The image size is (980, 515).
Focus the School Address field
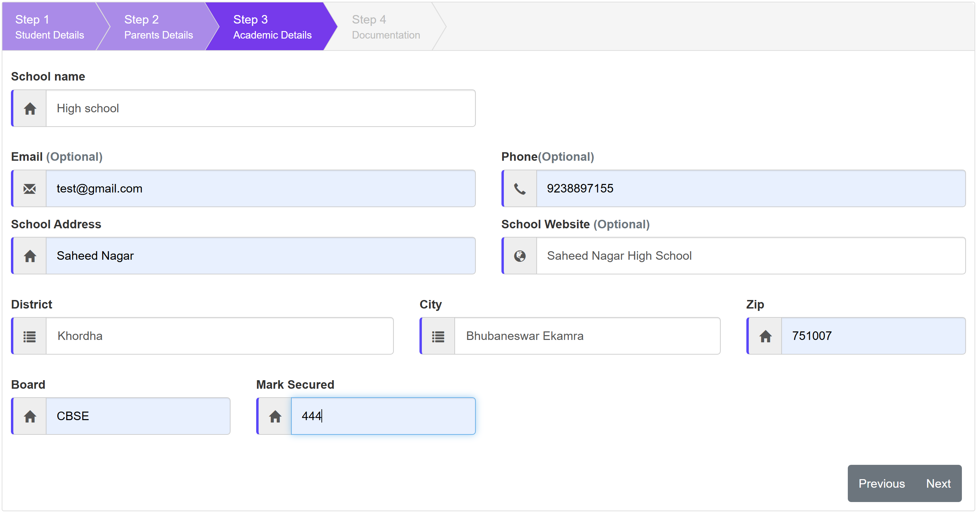[261, 256]
